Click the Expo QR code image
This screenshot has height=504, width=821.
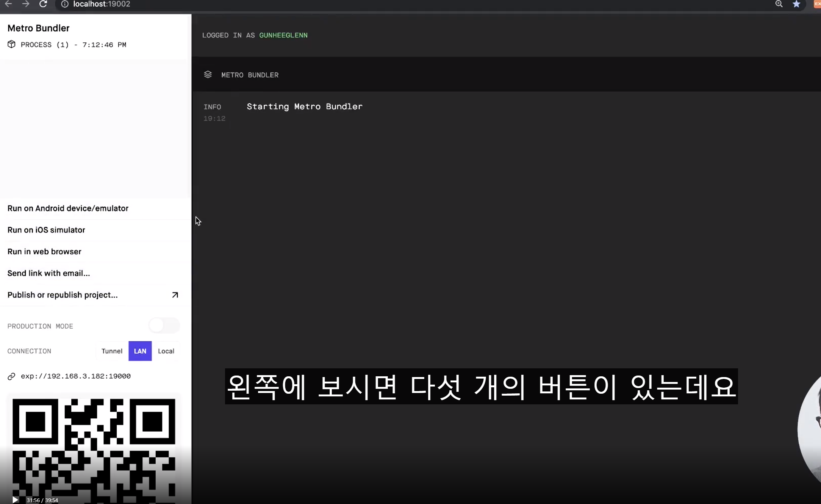coord(94,451)
